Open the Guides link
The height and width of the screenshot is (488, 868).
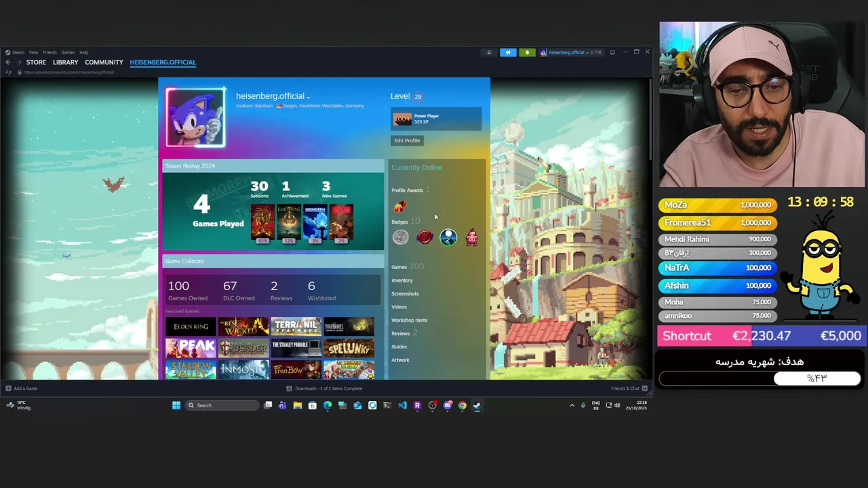[399, 346]
